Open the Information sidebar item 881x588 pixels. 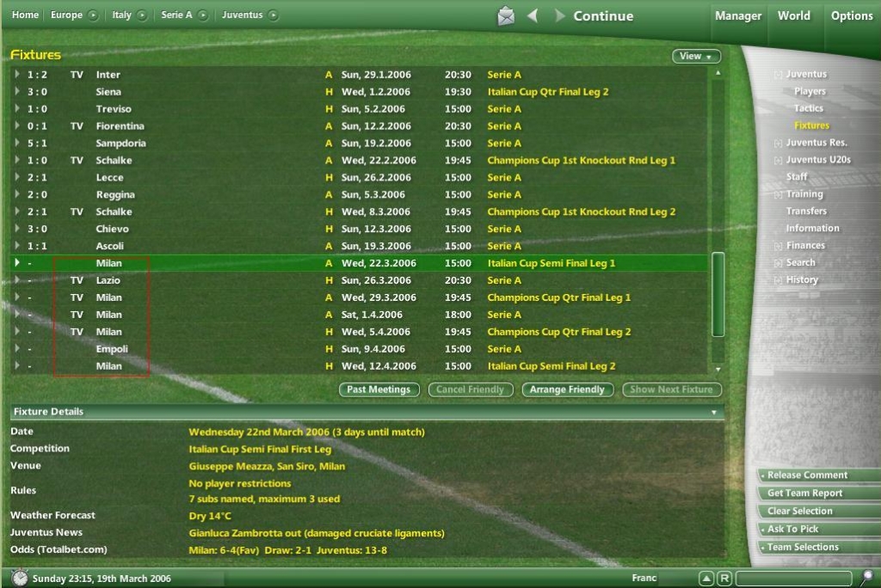click(812, 228)
